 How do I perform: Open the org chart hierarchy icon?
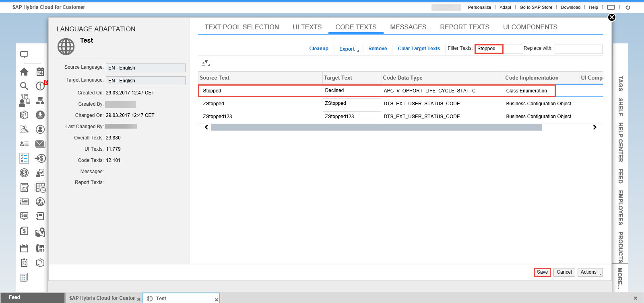(40, 100)
